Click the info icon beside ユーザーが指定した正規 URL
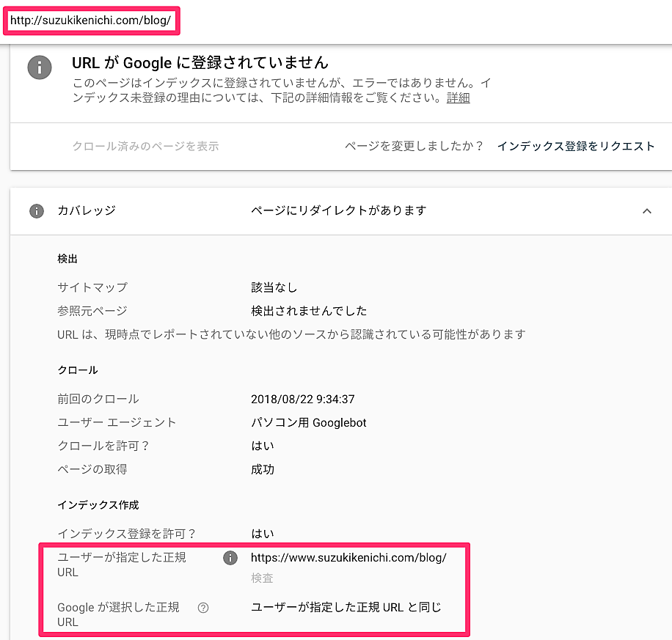 tap(230, 557)
